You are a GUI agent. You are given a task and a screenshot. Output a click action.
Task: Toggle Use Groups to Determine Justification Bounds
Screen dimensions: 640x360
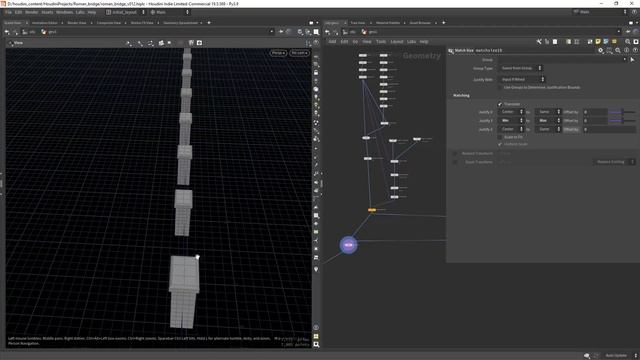(500, 87)
